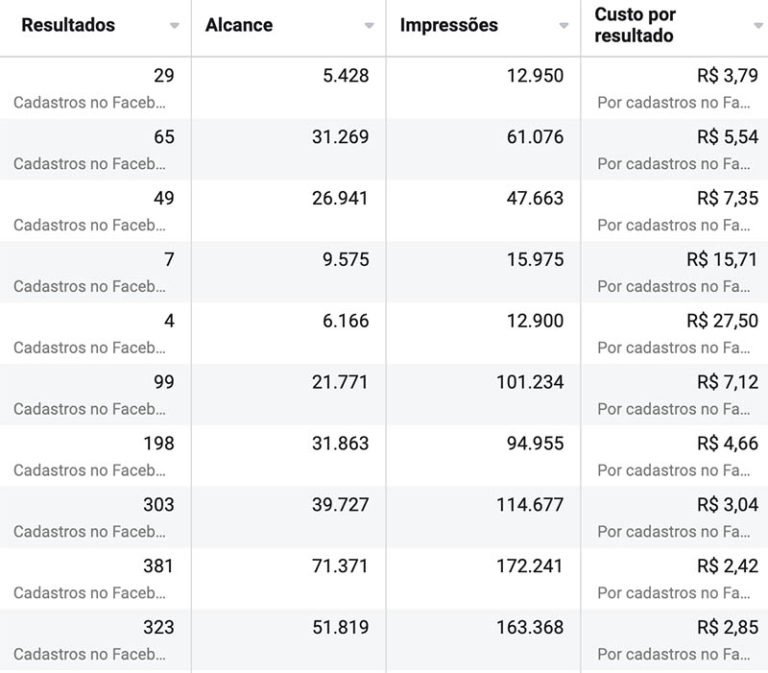
Task: Sort by the Alcance column header
Action: (x=239, y=25)
